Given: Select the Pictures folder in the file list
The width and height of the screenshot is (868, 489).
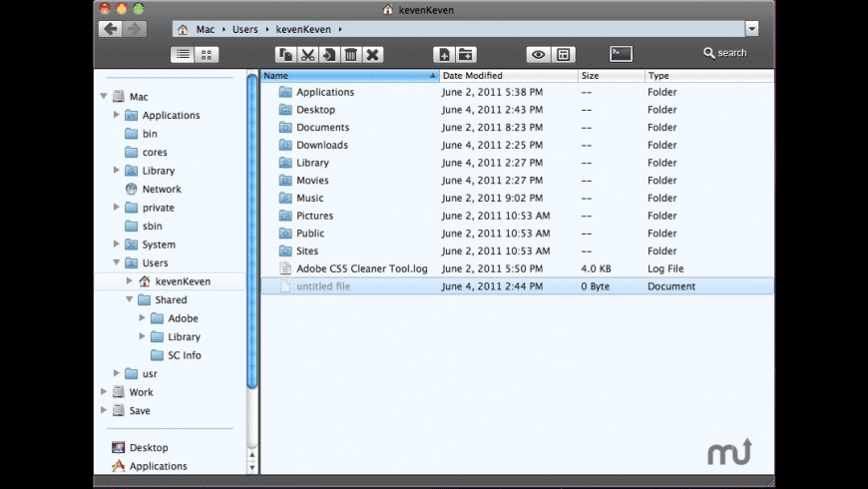Looking at the screenshot, I should [517, 216].
